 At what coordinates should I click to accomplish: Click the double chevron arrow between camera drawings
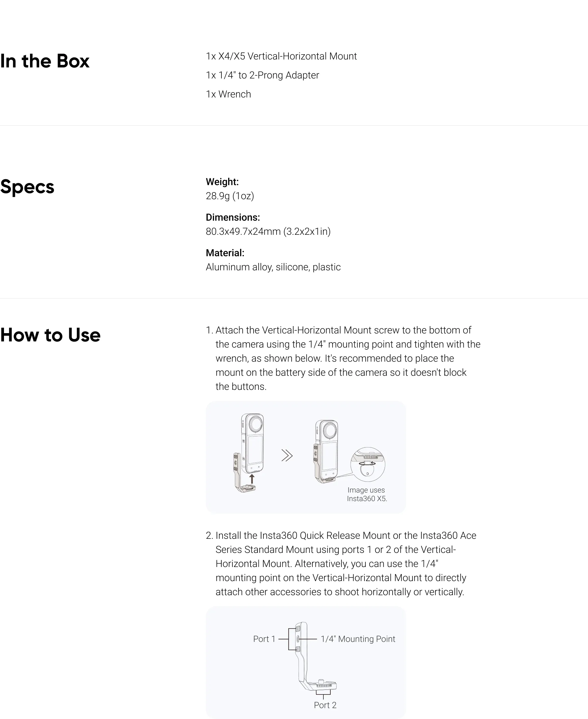[x=287, y=456]
